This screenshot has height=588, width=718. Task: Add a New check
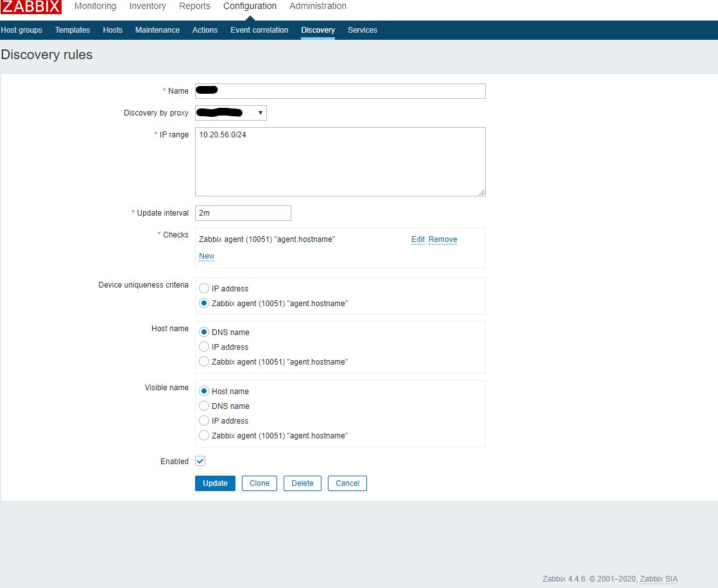[207, 256]
